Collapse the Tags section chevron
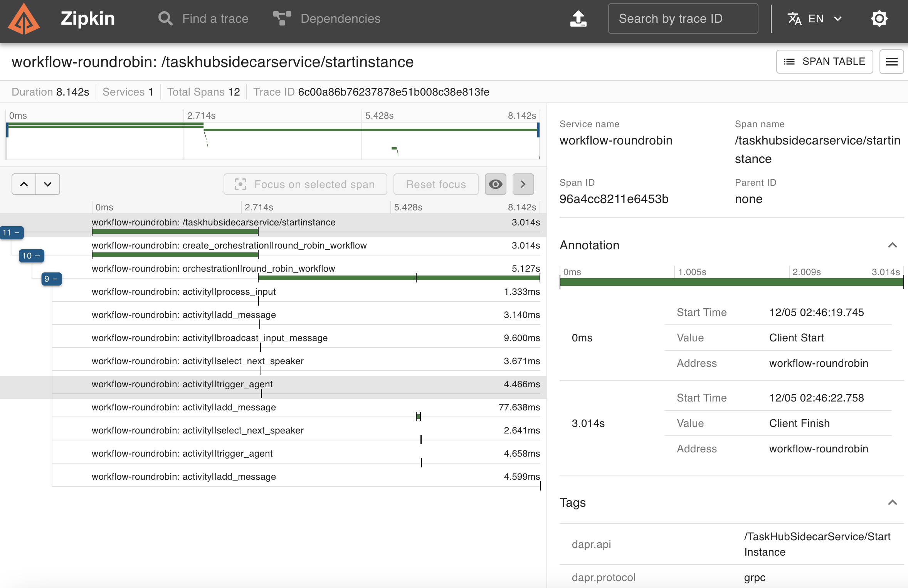This screenshot has width=908, height=588. [x=892, y=502]
